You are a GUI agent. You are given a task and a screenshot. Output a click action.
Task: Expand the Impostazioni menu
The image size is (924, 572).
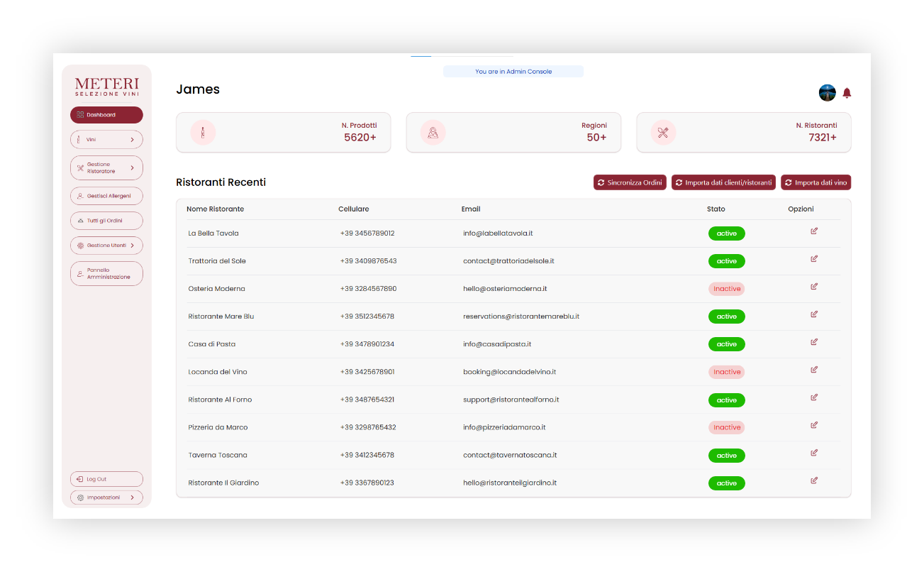click(x=106, y=497)
